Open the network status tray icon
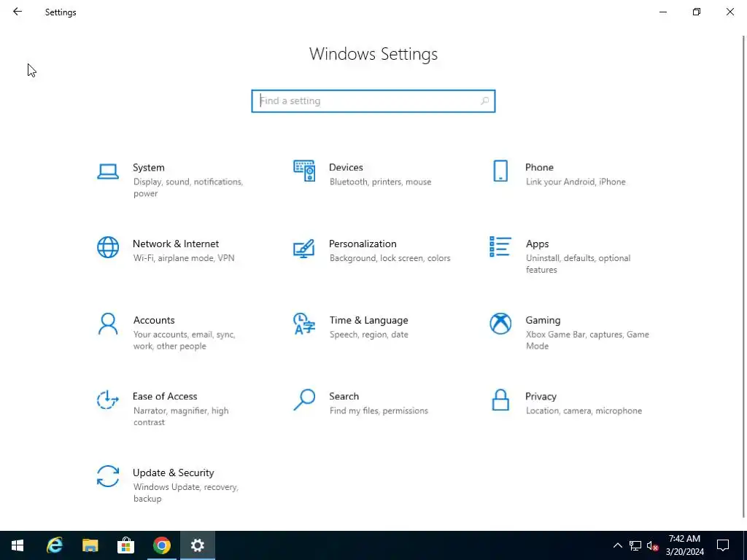This screenshot has height=560, width=747. [635, 545]
